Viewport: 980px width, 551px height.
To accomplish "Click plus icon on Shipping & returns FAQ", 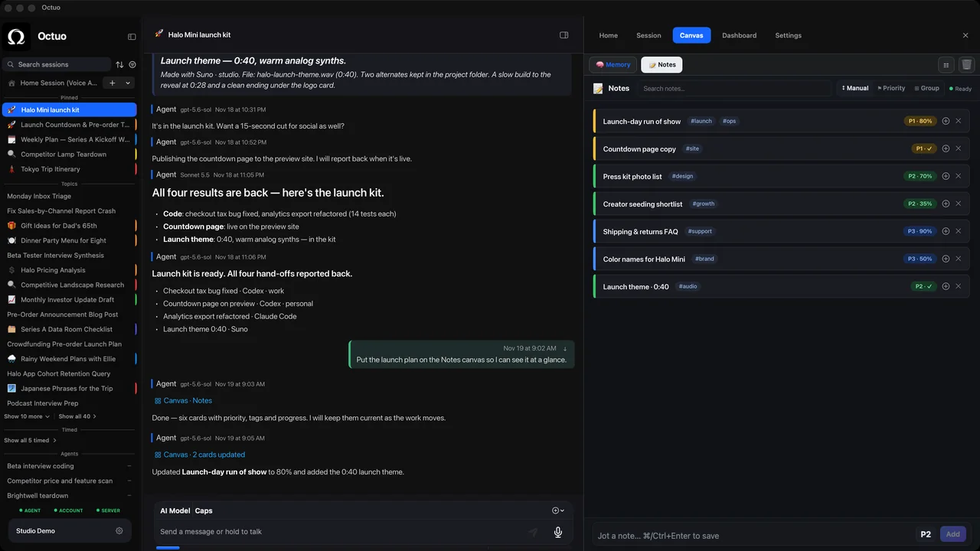I will (x=946, y=231).
